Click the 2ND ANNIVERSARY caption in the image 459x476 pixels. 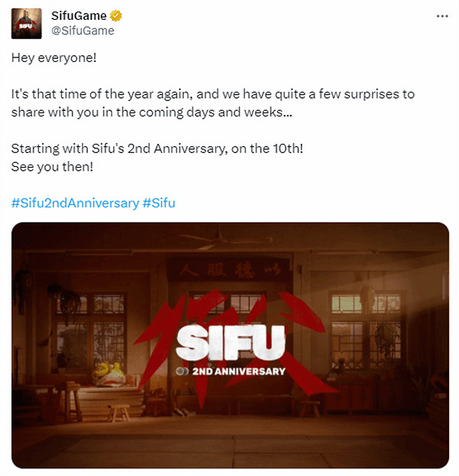[239, 371]
